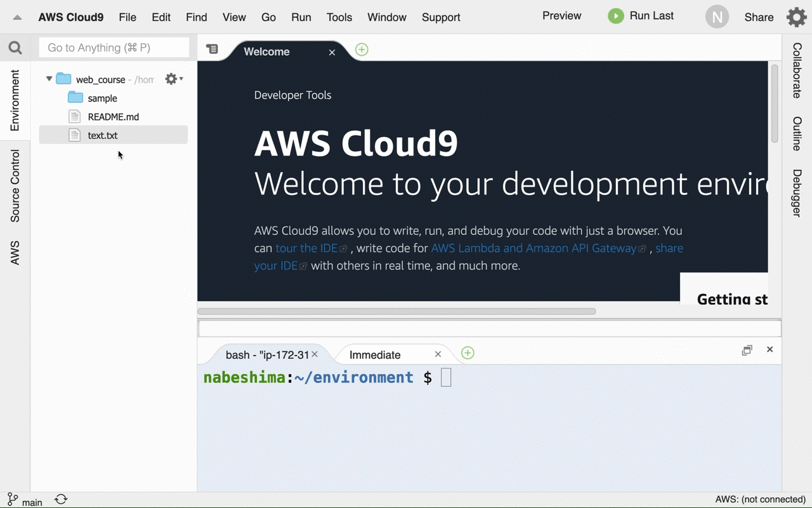Open the AWS side panel
812x508 pixels.
(x=15, y=253)
